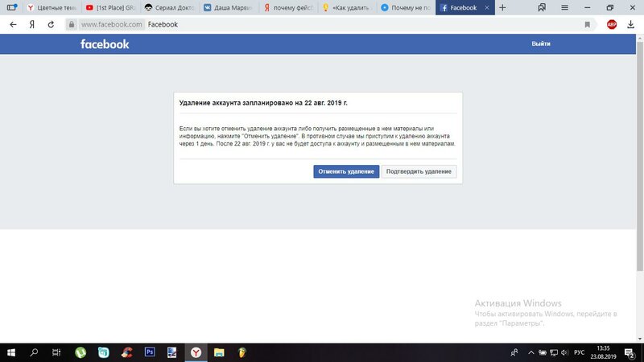Open Task View on the taskbar

(56, 352)
